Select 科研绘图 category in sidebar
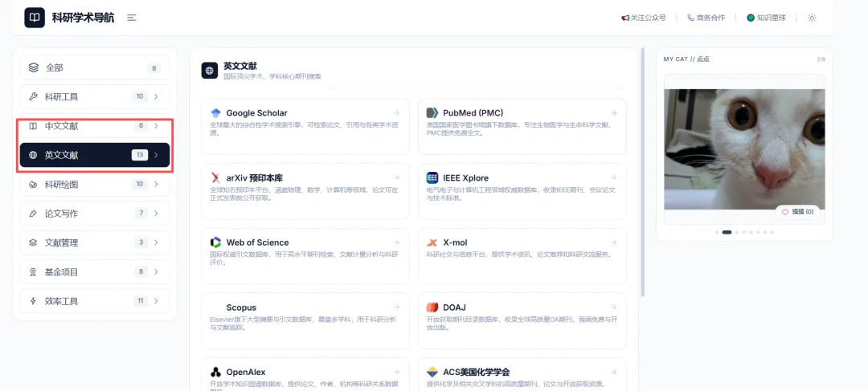 click(95, 184)
